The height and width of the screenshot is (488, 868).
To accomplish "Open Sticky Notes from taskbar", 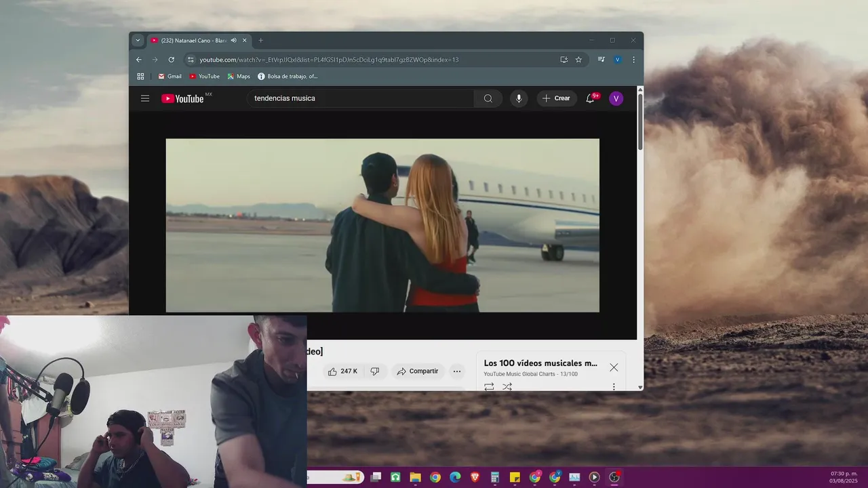I will pos(515,477).
